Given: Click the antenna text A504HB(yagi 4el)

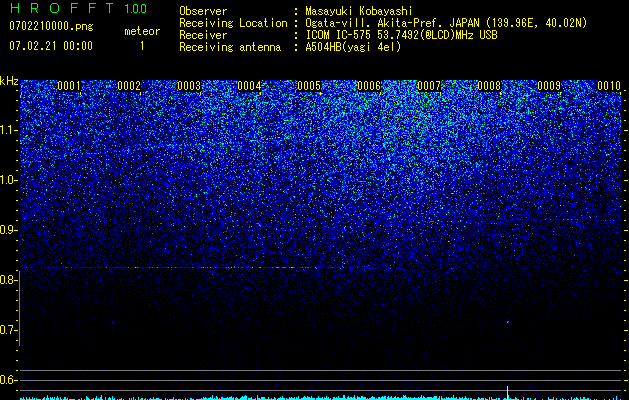Looking at the screenshot, I should tap(353, 47).
